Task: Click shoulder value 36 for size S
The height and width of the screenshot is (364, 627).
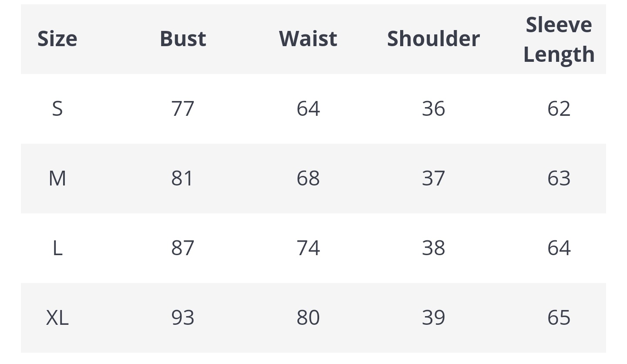Action: [433, 108]
